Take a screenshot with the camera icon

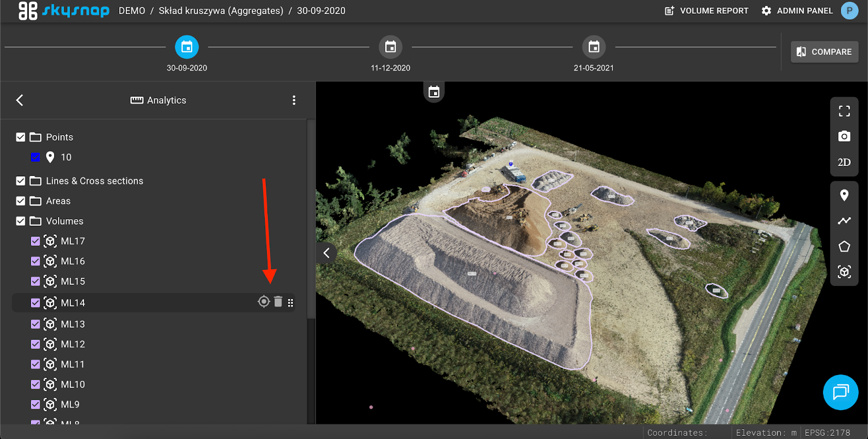point(844,136)
